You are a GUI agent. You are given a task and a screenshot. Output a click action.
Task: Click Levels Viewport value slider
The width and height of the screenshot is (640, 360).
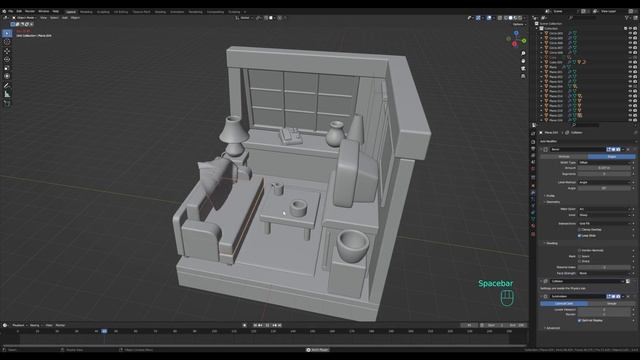click(604, 309)
